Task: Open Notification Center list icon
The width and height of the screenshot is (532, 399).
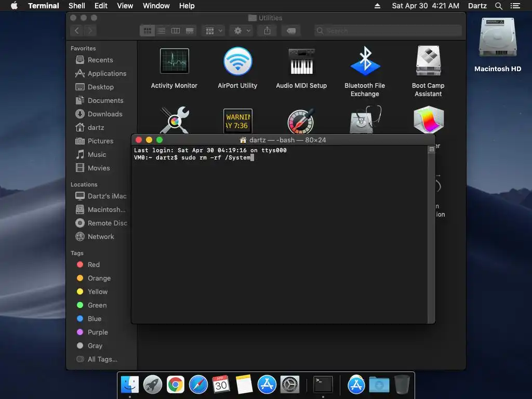Action: pos(515,6)
